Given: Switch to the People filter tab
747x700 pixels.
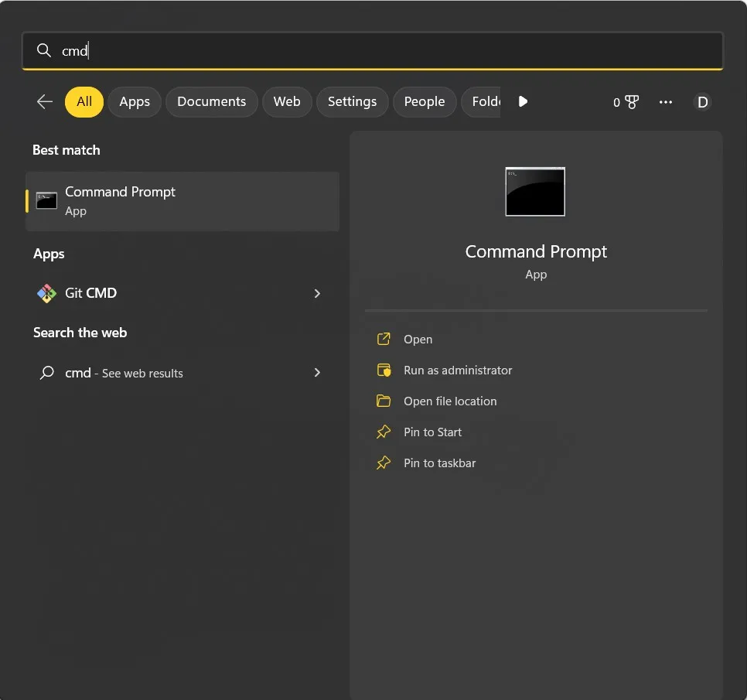Looking at the screenshot, I should pyautogui.click(x=424, y=101).
